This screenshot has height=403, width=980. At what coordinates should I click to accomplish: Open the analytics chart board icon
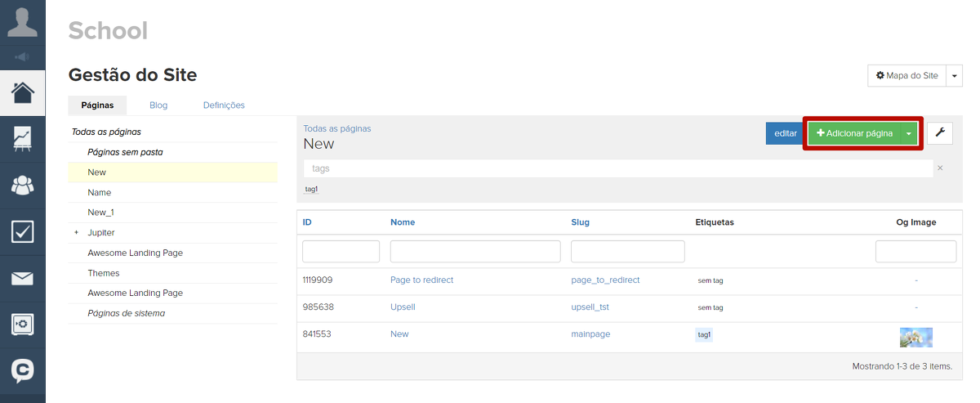pyautogui.click(x=22, y=139)
